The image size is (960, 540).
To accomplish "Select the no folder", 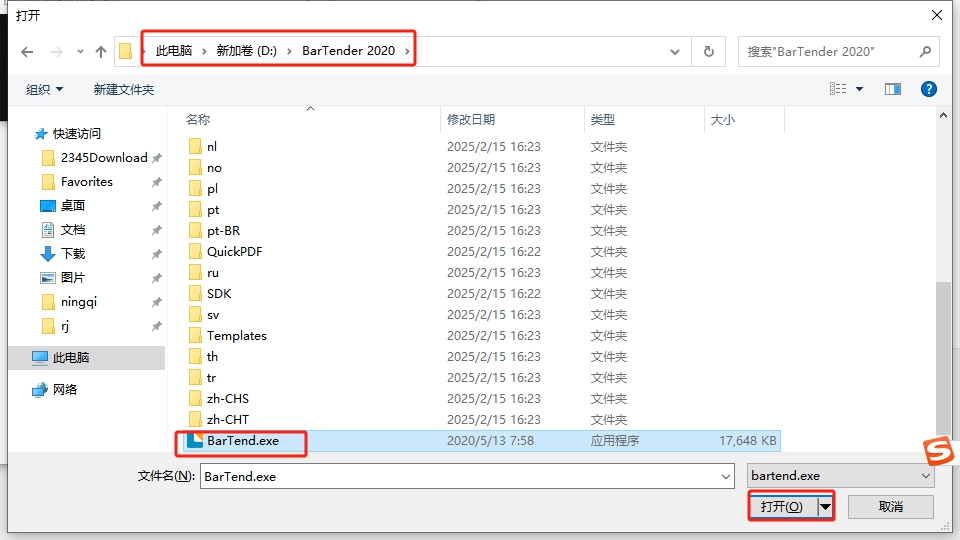I will click(x=214, y=168).
